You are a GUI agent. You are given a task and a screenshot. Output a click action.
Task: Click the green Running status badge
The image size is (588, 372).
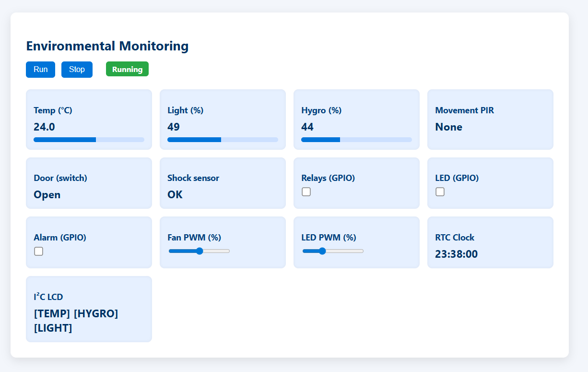point(127,70)
